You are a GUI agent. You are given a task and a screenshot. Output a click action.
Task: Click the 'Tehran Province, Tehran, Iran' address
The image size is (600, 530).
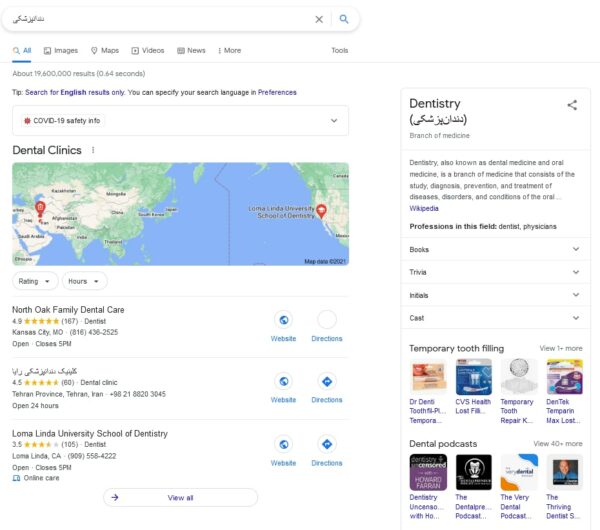(57, 394)
